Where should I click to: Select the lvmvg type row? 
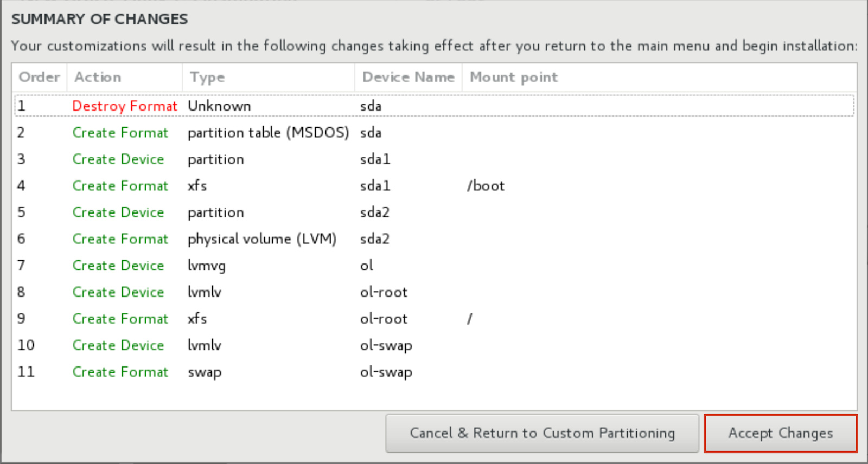[435, 265]
